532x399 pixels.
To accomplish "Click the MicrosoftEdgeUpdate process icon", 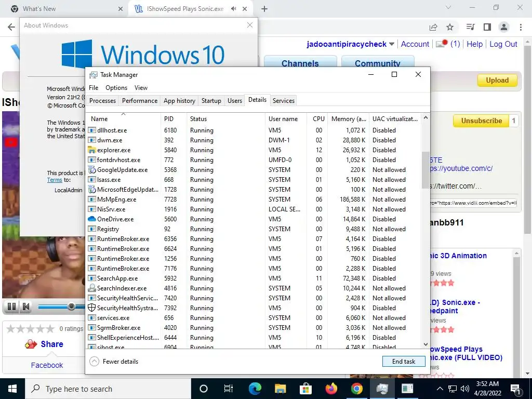I will coord(91,189).
